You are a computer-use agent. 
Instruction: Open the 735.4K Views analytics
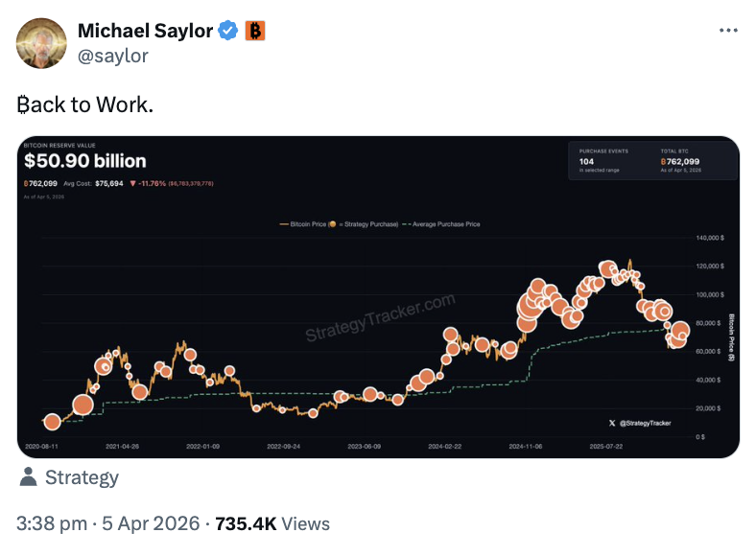point(272,523)
